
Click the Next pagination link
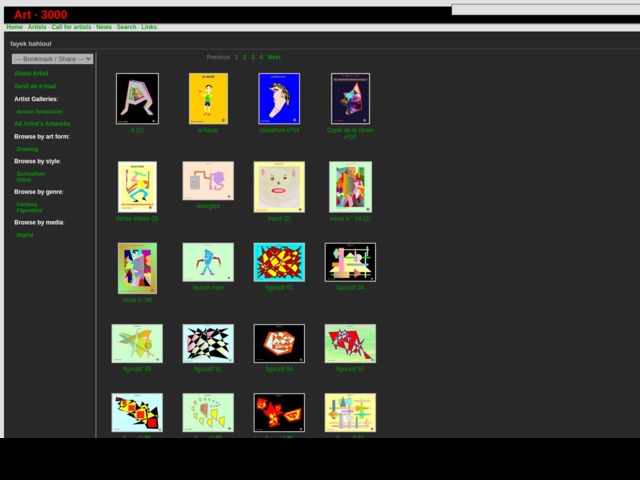[x=274, y=57]
